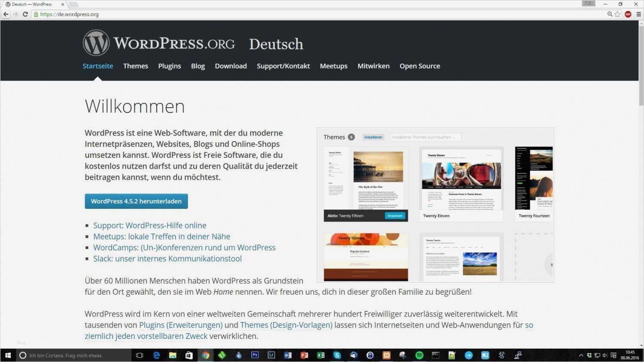The width and height of the screenshot is (644, 362).
Task: Select the Deutsch — WordPress browser tab
Action: click(x=34, y=4)
